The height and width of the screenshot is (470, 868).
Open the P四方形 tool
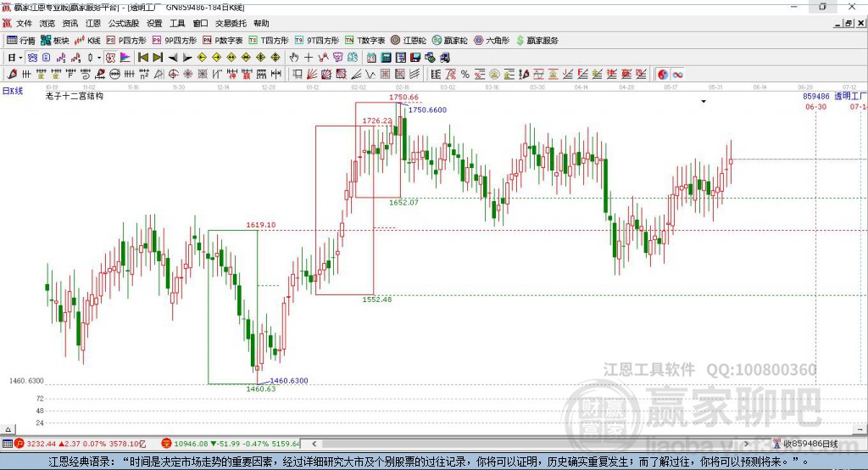[126, 41]
